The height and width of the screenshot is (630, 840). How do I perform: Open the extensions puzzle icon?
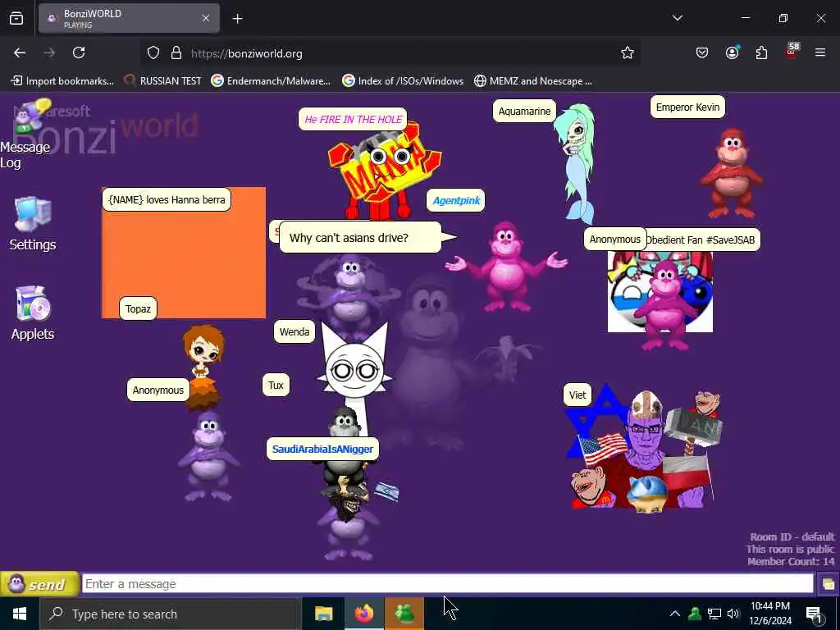[761, 52]
